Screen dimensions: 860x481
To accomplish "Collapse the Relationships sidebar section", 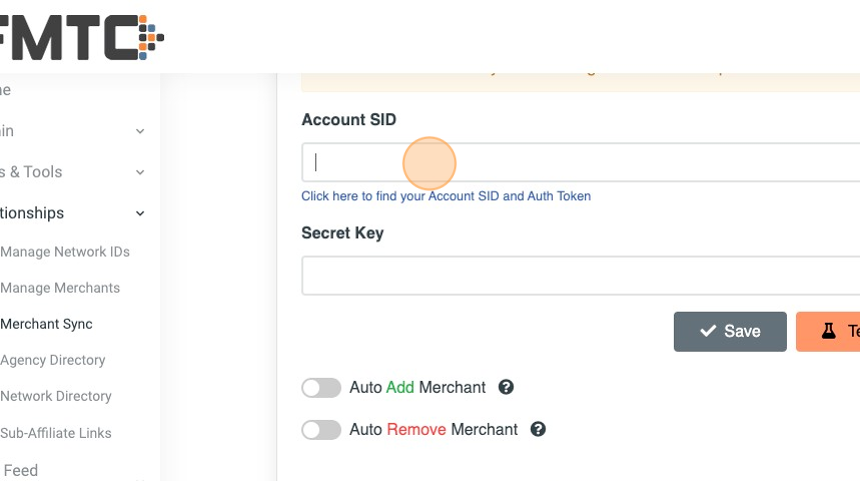I will tap(140, 213).
